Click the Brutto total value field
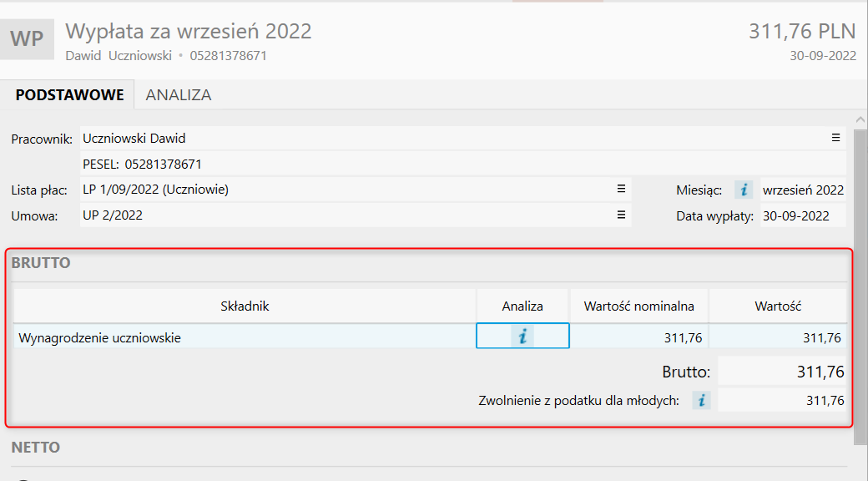The image size is (868, 481). point(782,372)
